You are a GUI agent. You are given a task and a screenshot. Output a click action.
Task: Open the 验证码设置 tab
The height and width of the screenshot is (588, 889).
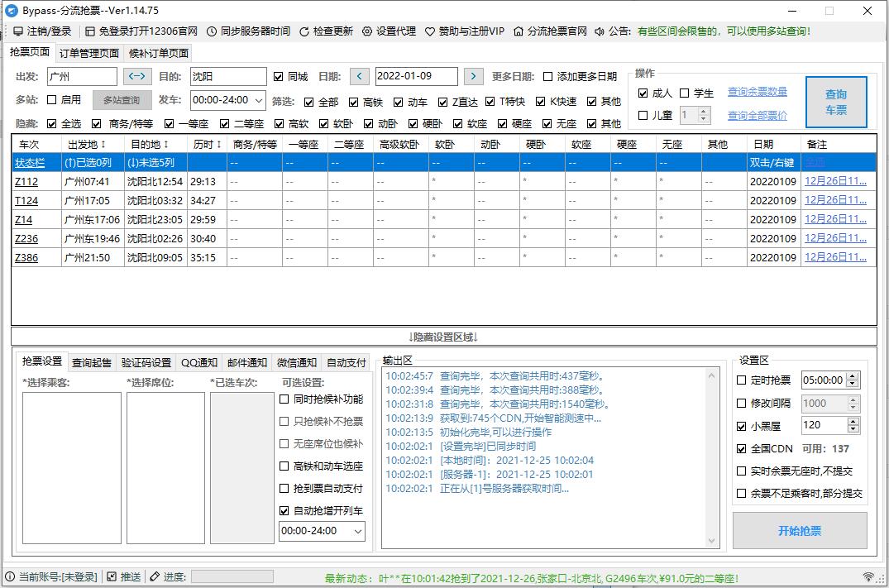[146, 362]
